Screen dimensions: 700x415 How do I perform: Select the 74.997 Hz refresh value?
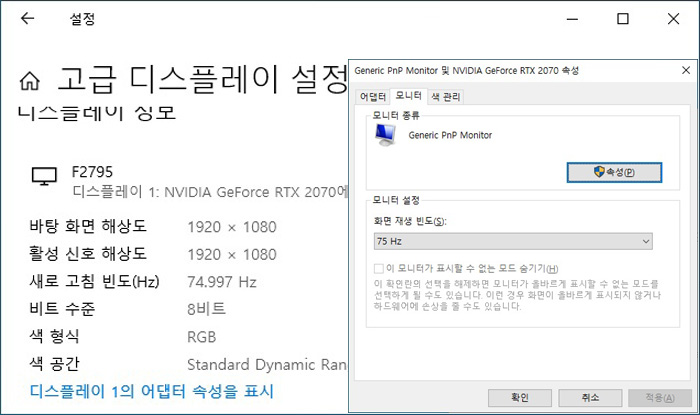point(222,282)
